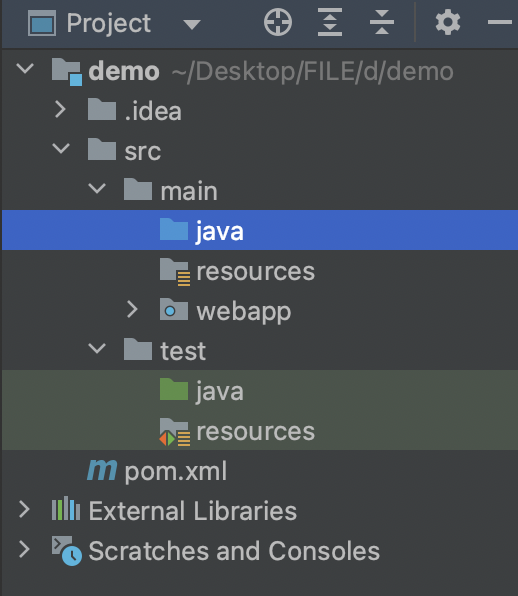Select the highlighted java row under main
Viewport: 518px width, 596px height.
click(260, 230)
